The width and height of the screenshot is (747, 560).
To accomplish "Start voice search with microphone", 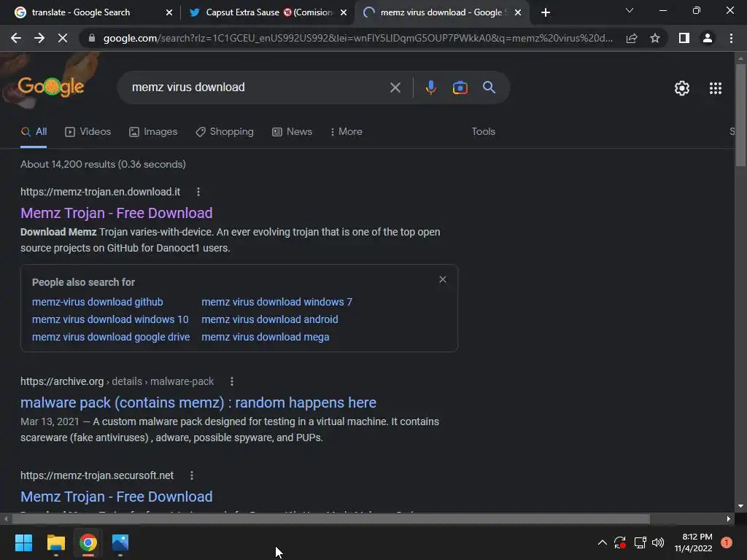I will (x=430, y=87).
